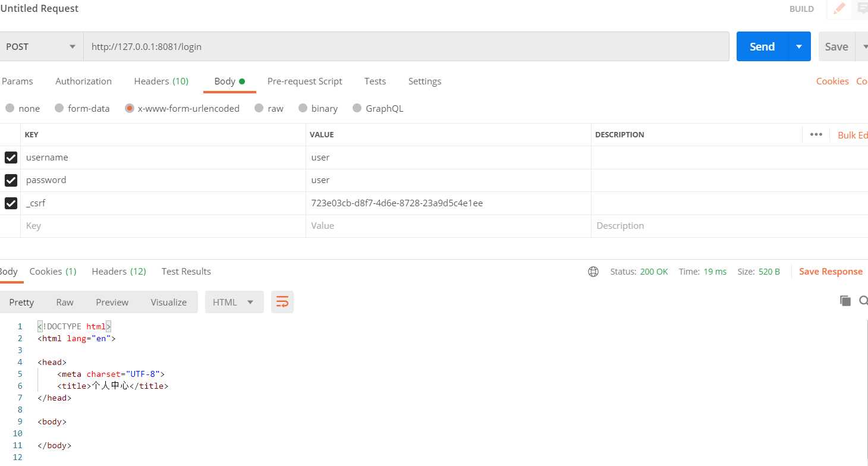
Task: Open the comments icon at top right
Action: coord(863,9)
